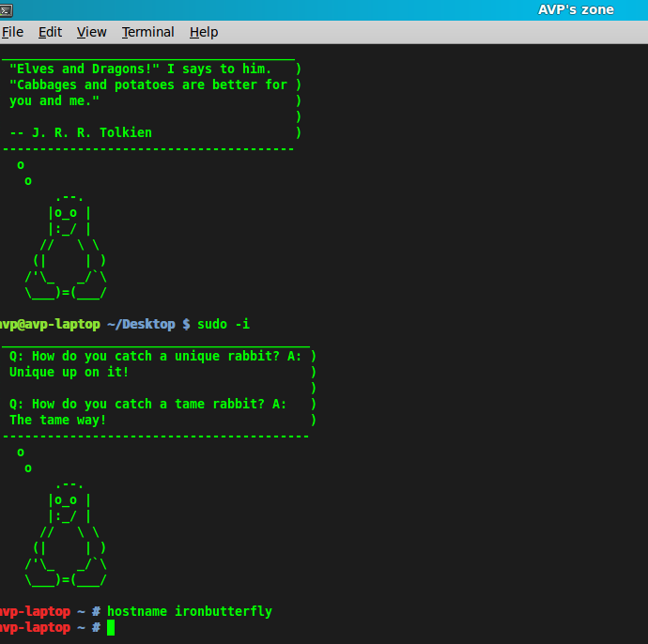Click the "avp@avp-laptop" user prompt
648x644 pixels.
click(x=50, y=324)
